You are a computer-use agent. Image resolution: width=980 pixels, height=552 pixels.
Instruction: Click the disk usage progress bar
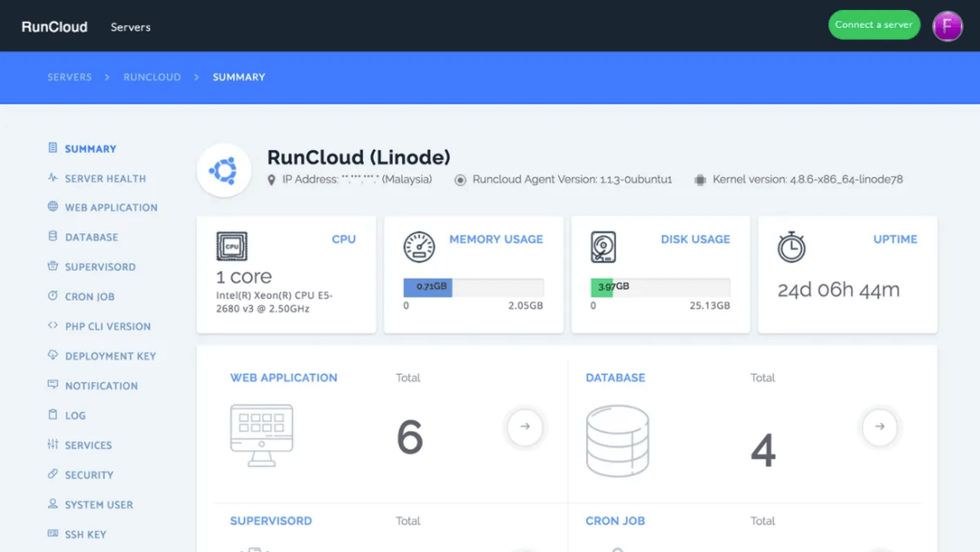click(x=660, y=287)
